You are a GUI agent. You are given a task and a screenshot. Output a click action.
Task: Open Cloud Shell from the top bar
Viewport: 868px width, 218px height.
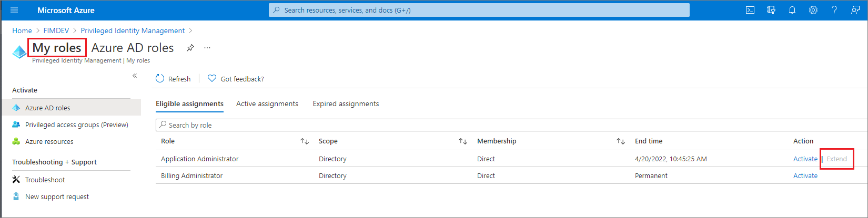click(x=750, y=10)
